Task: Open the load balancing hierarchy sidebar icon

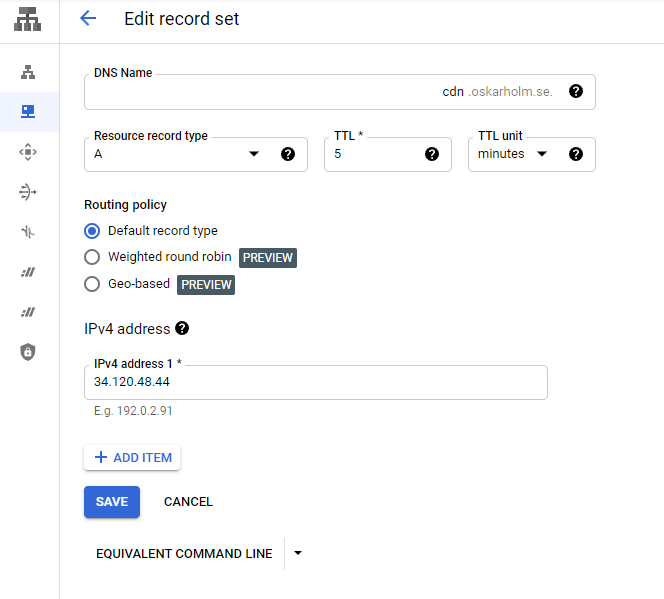Action: tap(28, 72)
